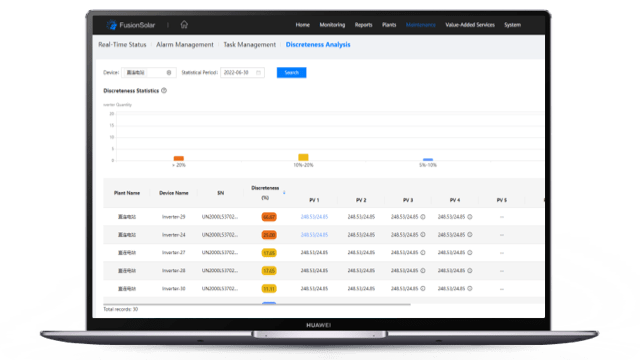Click Inverter-28 yellow discreteness badge
This screenshot has width=640, height=360.
(269, 271)
